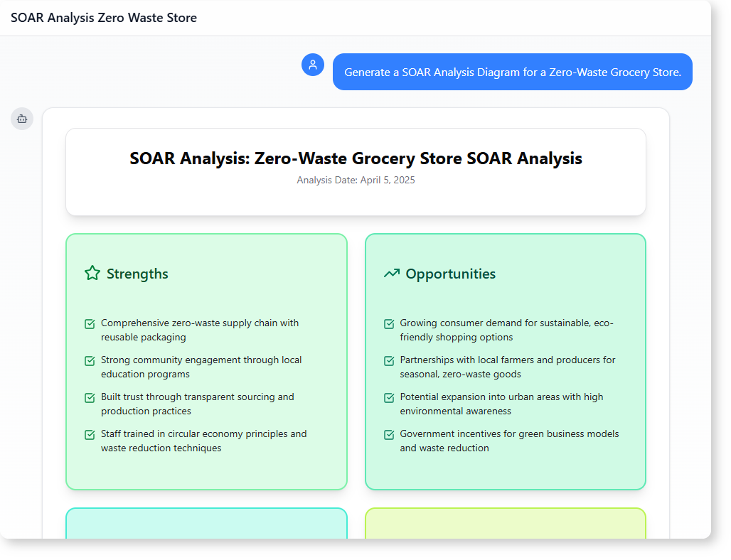Click the main SOAR Analysis diagram heading
731x560 pixels.
(356, 158)
